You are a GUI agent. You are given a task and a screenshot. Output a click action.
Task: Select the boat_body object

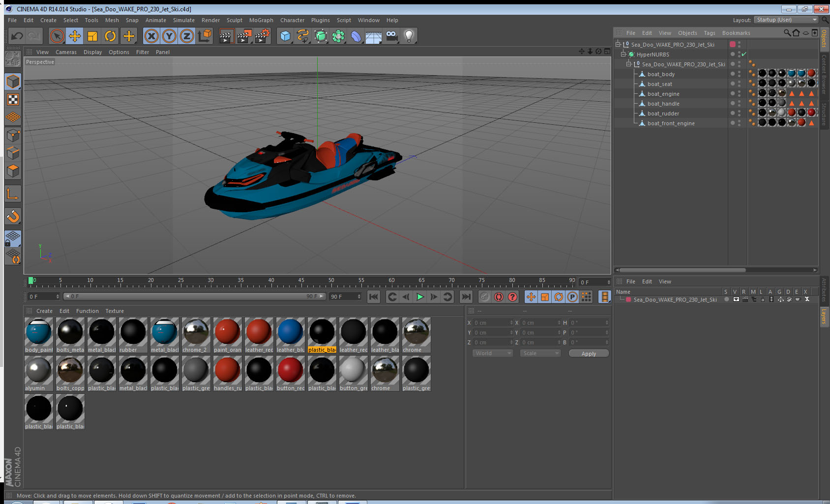tap(661, 74)
